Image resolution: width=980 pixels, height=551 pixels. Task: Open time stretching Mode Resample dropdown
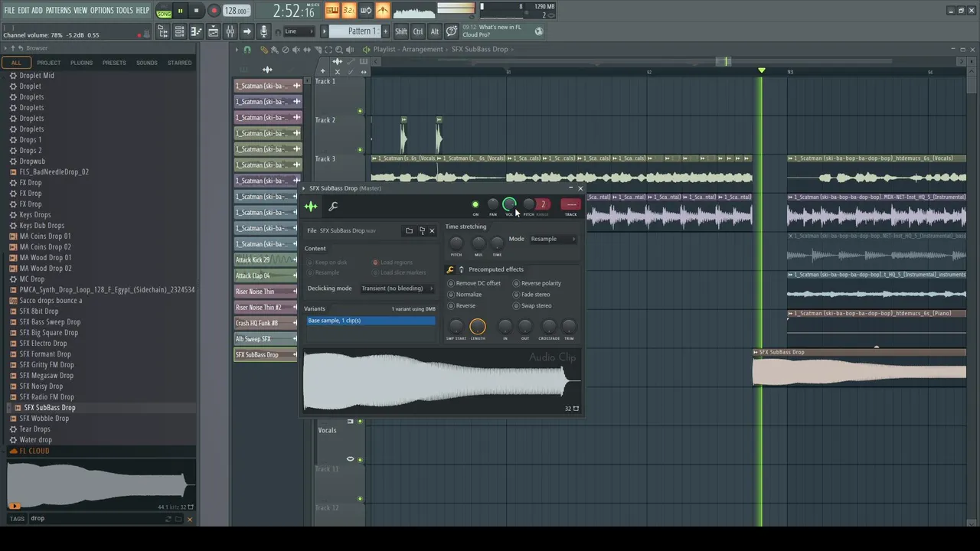pos(553,239)
